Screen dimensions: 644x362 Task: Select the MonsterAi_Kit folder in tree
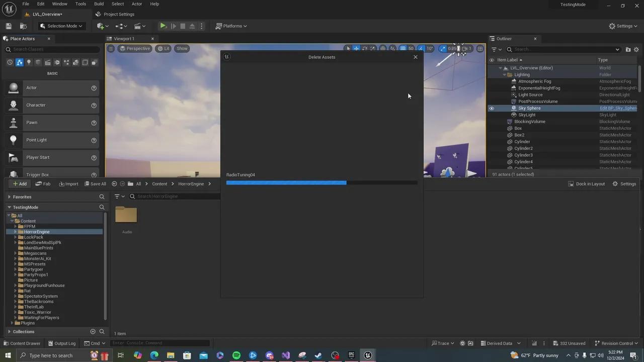tap(37, 258)
